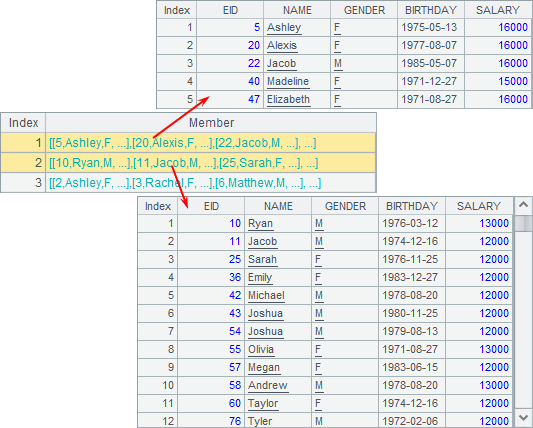The height and width of the screenshot is (428, 533).
Task: Select Member row 2 starting with Ryan
Action: pos(210,163)
